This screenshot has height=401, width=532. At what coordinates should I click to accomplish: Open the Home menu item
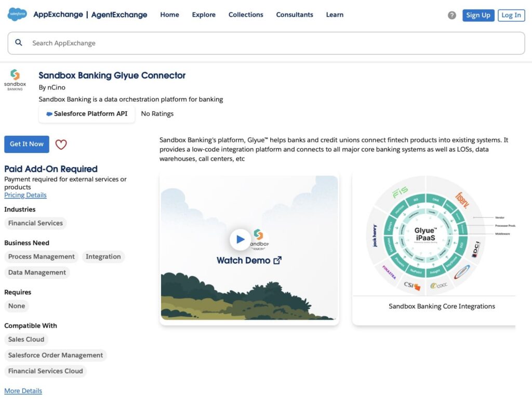pos(169,15)
